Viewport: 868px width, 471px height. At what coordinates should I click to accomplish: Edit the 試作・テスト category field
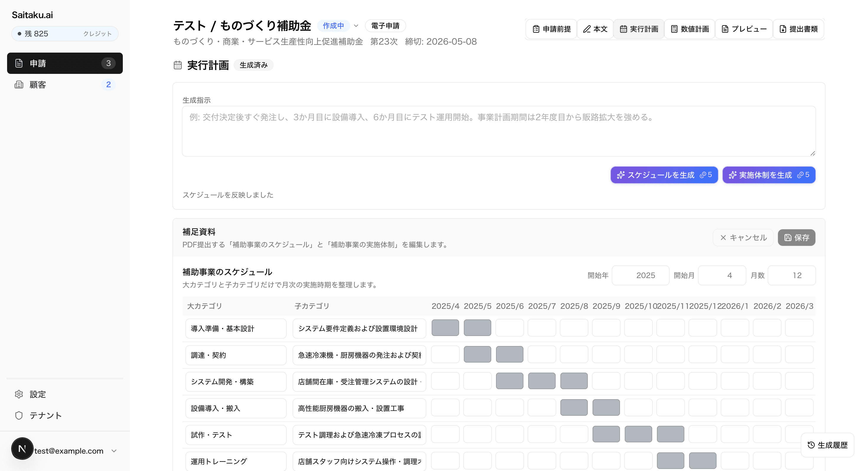click(236, 435)
